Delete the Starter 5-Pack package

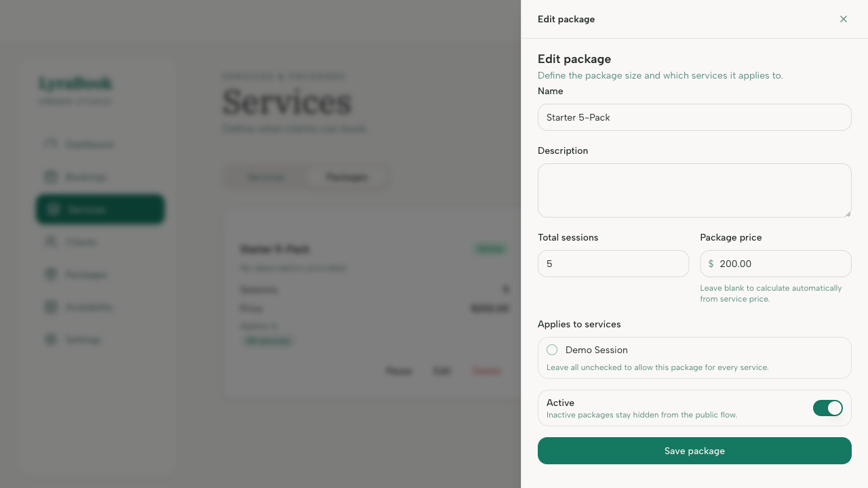pyautogui.click(x=487, y=371)
